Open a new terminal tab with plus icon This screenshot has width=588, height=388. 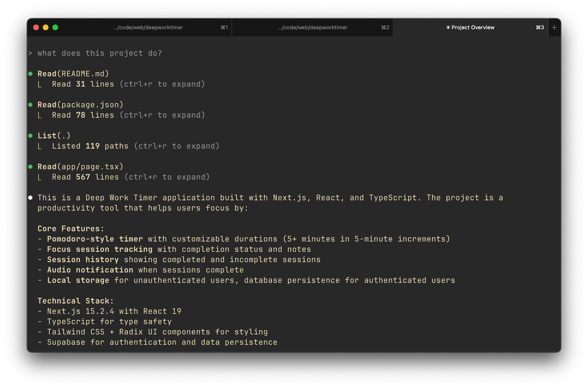pyautogui.click(x=554, y=28)
